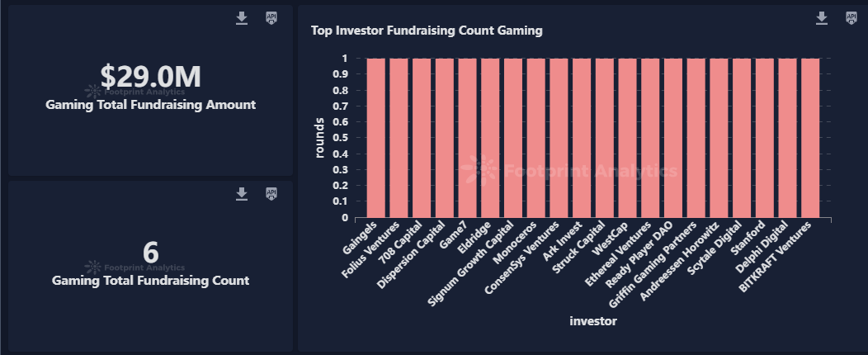Image resolution: width=868 pixels, height=355 pixels.
Task: Download the Gaming Total Fundraising Amount card
Action: click(242, 18)
